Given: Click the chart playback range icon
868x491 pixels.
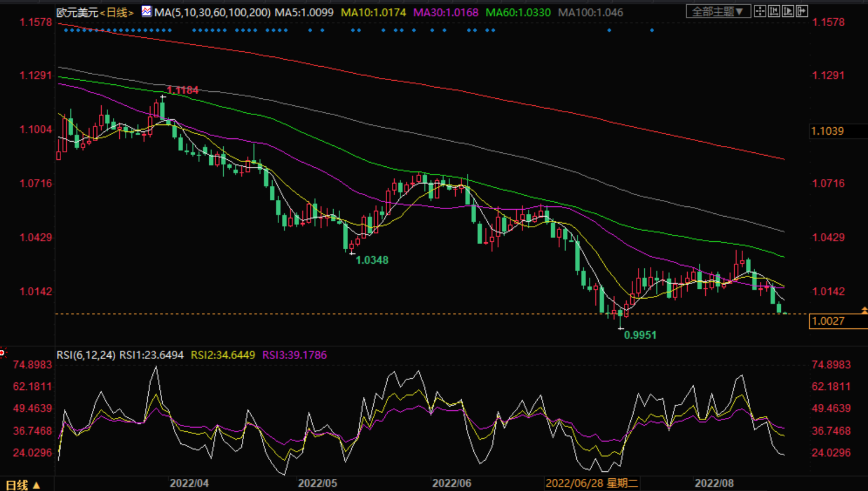Looking at the screenshot, I should [788, 12].
